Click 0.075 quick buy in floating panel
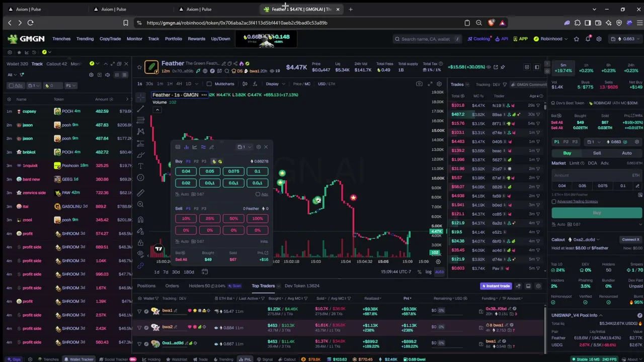 (233, 171)
